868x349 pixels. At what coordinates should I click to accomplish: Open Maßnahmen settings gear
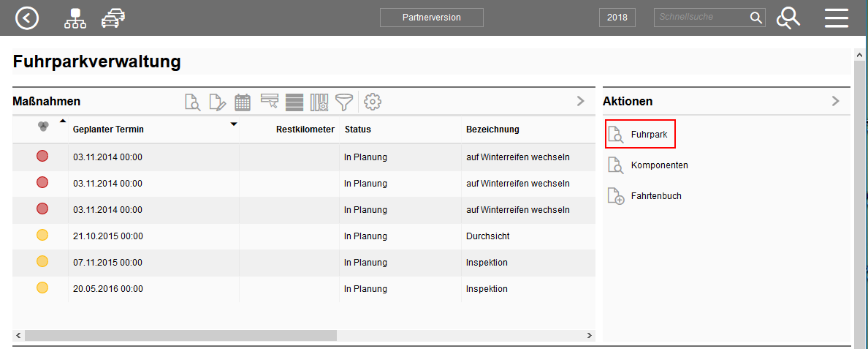[x=373, y=102]
